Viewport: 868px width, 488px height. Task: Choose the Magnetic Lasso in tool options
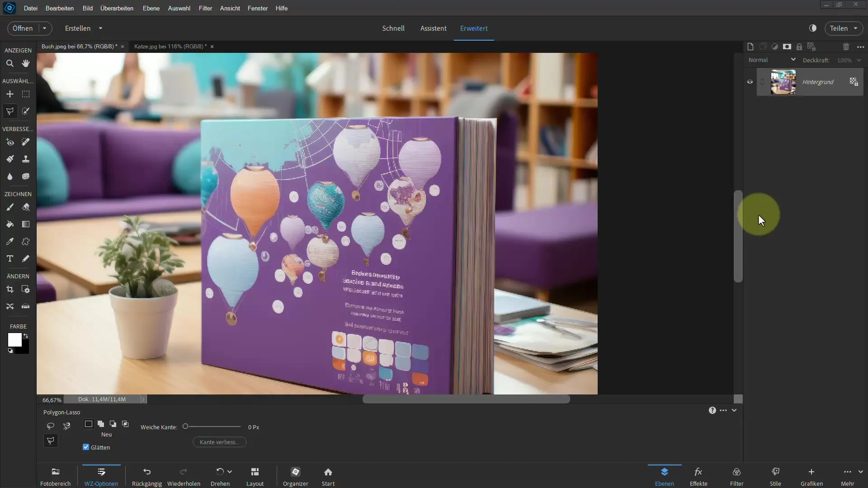67,426
